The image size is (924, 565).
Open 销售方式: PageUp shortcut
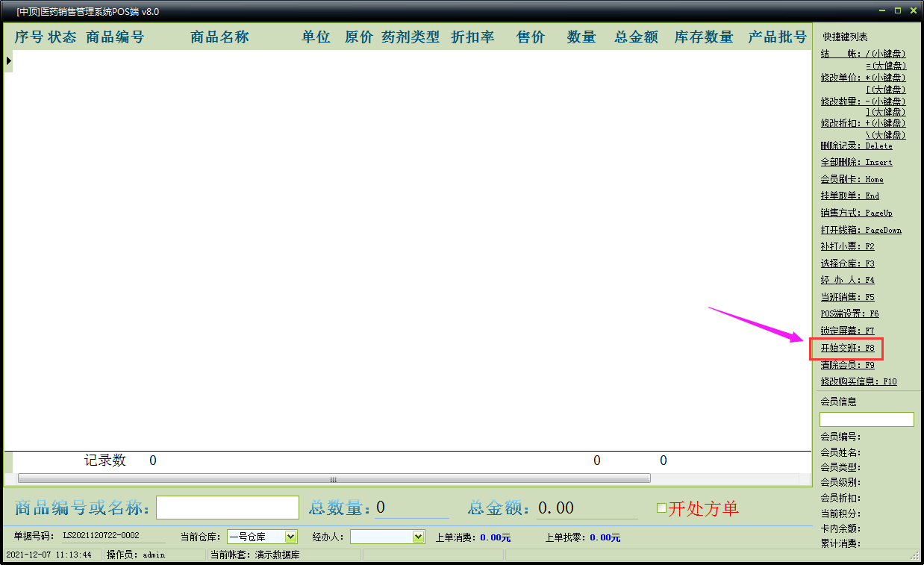click(856, 213)
